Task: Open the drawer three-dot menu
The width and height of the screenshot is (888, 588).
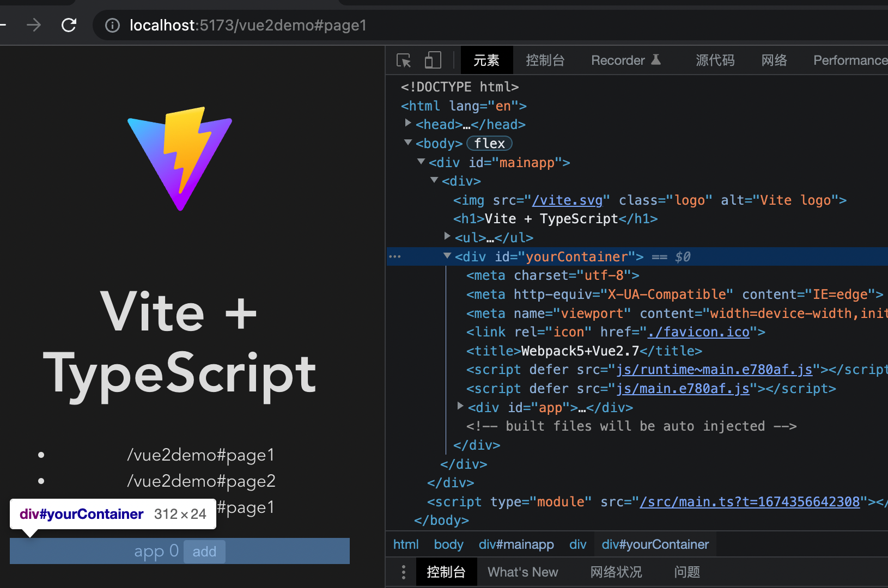Action: [403, 572]
